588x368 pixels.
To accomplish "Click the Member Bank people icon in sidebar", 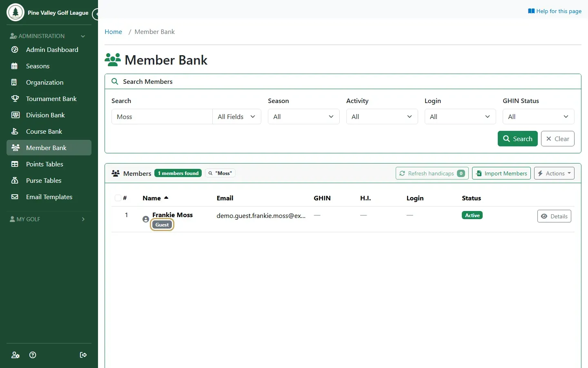I will click(x=15, y=148).
